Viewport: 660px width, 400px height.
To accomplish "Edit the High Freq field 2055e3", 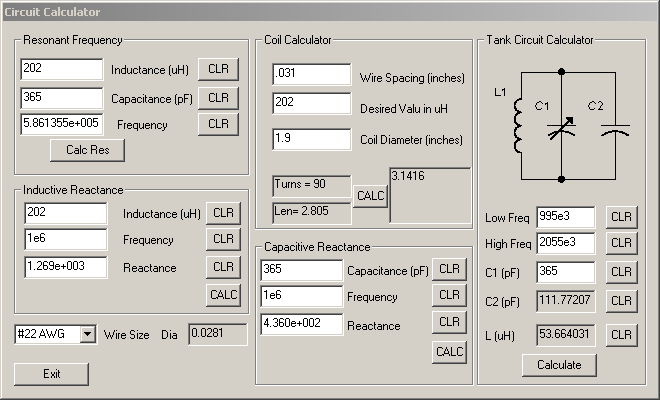I will tap(566, 243).
